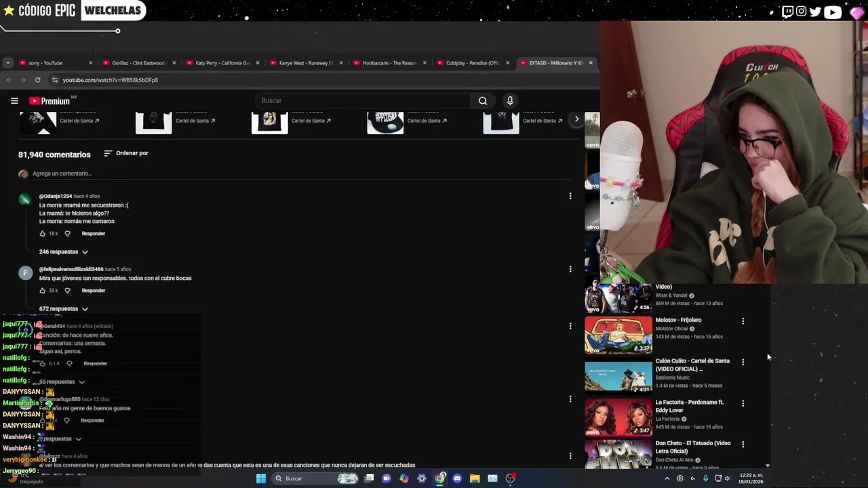Open @felipealvaresdilizaldi3486 channel link

click(71, 270)
